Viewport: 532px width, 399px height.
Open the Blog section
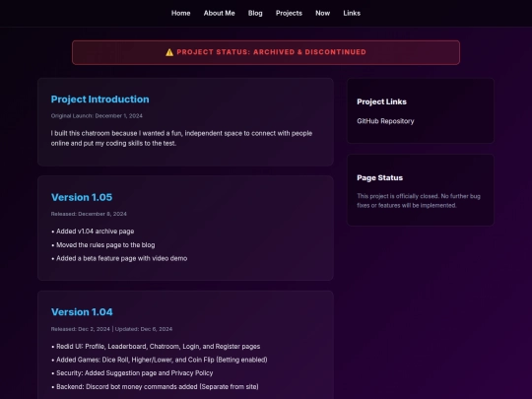click(255, 13)
